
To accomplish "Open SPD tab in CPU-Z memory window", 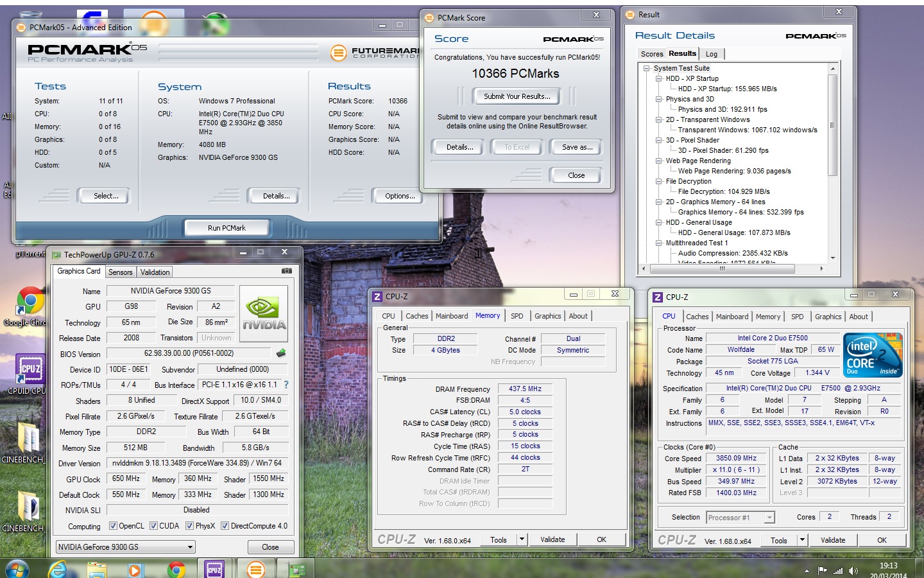I will point(517,316).
